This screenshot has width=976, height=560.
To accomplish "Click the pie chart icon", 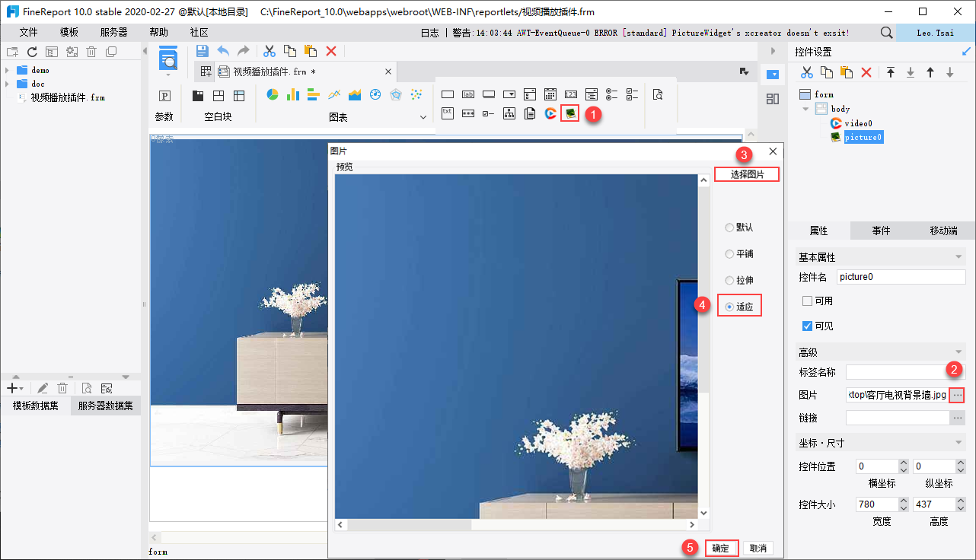I will click(272, 94).
